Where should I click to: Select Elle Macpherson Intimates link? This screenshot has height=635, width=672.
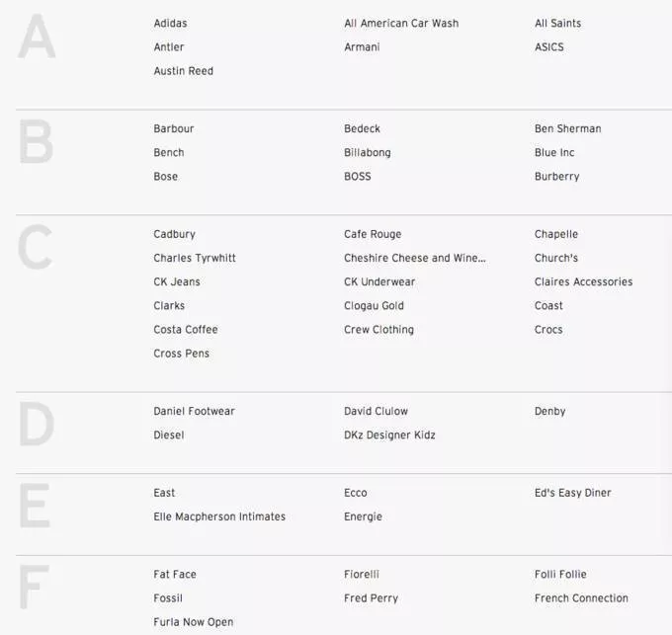coord(219,517)
